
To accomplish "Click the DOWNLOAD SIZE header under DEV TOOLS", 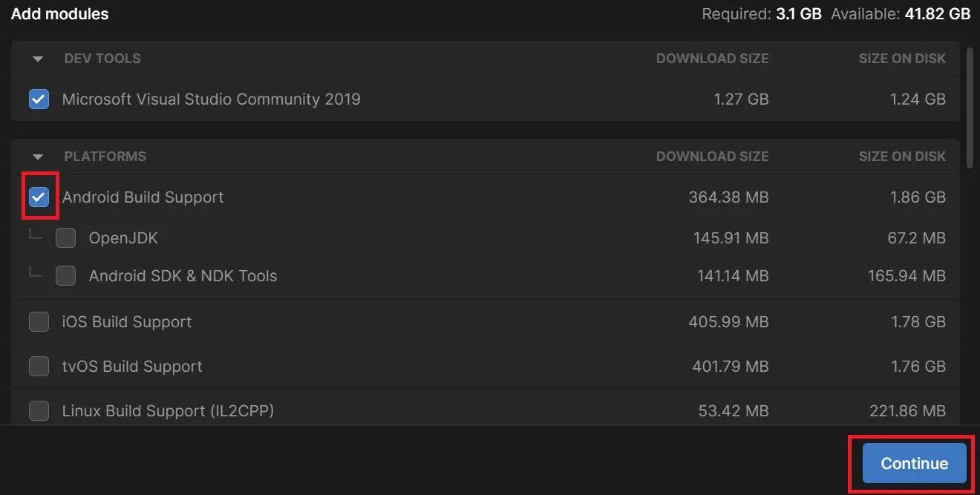I will [712, 59].
